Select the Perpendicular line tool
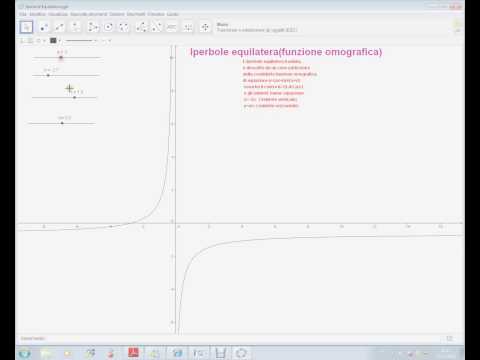Viewport: 480px width, 360px height. (76, 27)
